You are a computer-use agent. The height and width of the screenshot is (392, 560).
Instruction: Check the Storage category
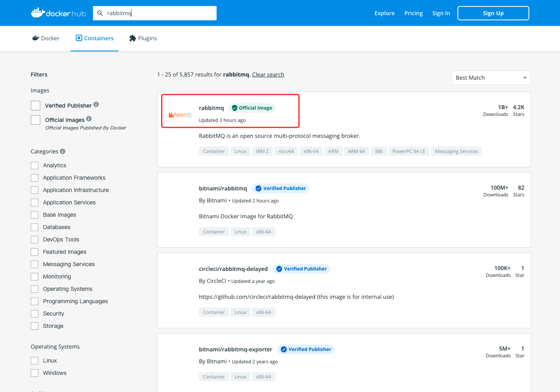[35, 326]
